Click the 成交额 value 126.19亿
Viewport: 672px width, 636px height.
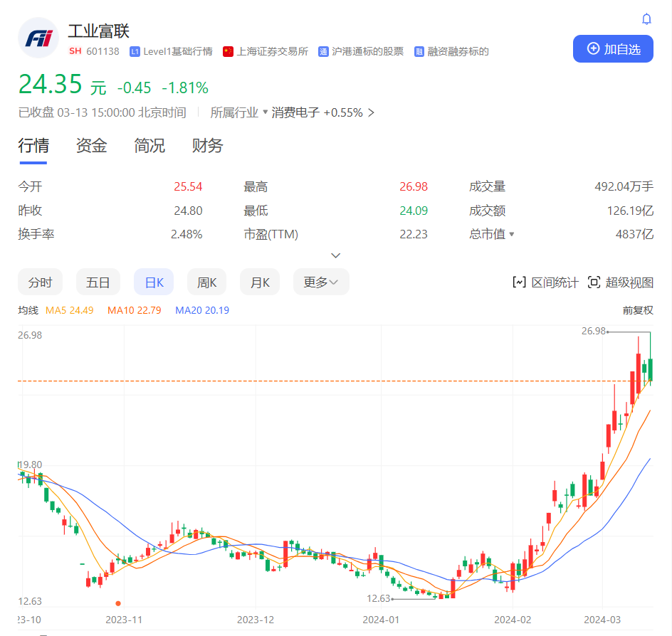pos(631,211)
